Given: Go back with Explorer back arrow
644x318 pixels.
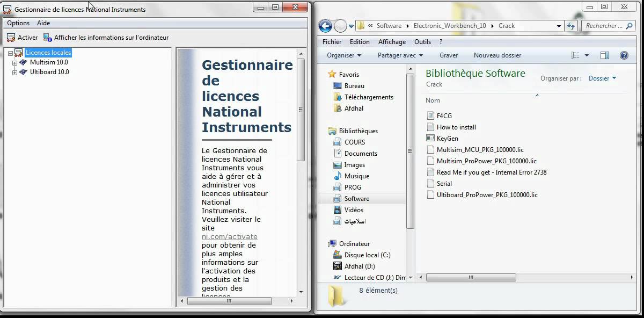Looking at the screenshot, I should click(325, 26).
